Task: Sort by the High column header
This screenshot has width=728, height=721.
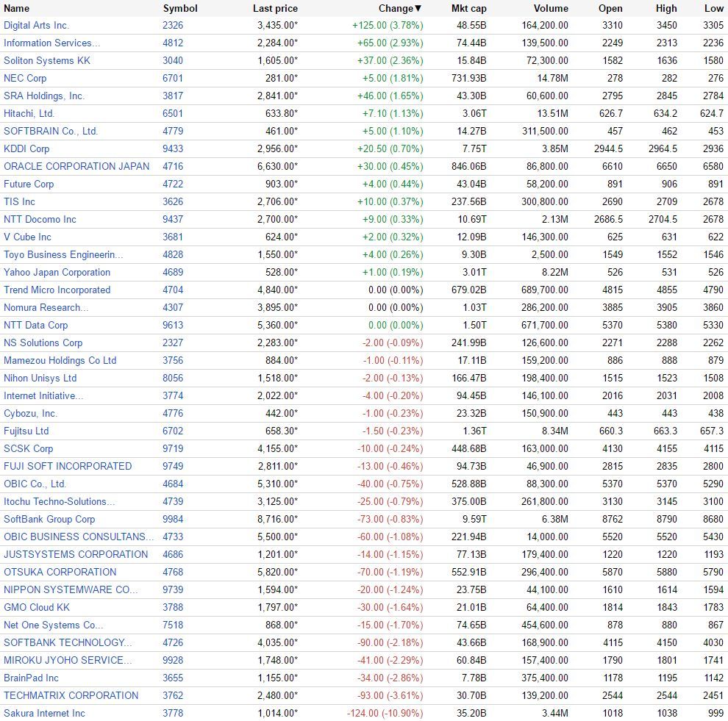Action: (x=666, y=8)
